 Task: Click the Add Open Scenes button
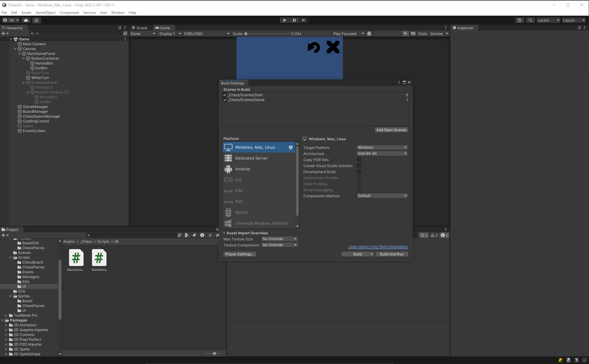[x=391, y=130]
